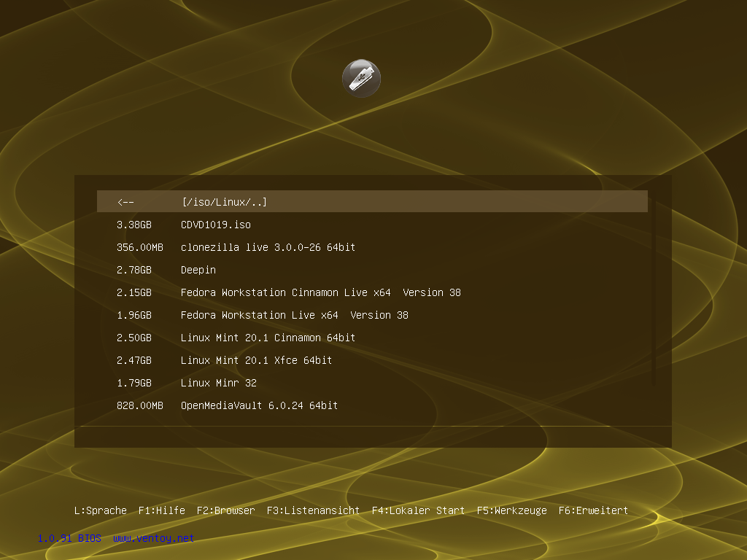The width and height of the screenshot is (747, 560).
Task: Open F6:Erweitert advanced menu
Action: pyautogui.click(x=593, y=510)
